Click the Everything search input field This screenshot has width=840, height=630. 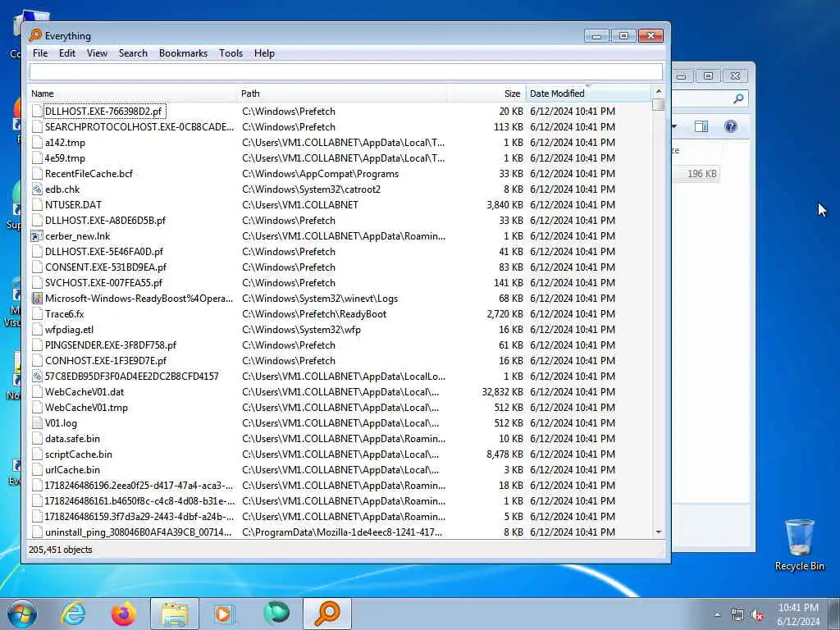(345, 72)
